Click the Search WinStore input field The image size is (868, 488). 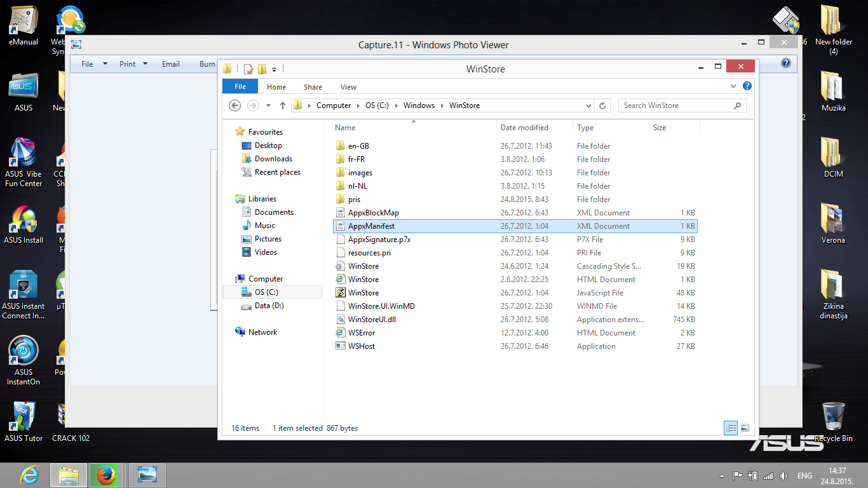pyautogui.click(x=674, y=105)
